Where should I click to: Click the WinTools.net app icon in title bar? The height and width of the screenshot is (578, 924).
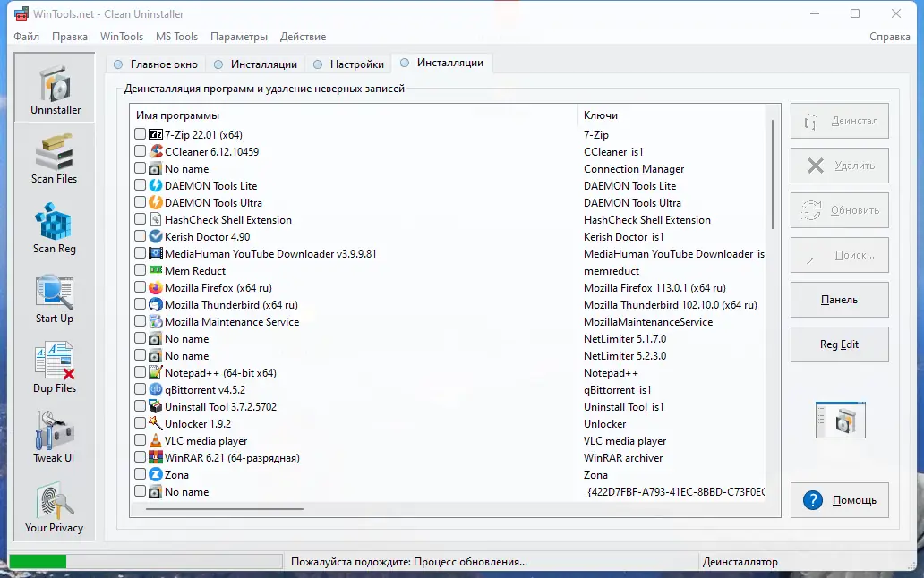(21, 13)
